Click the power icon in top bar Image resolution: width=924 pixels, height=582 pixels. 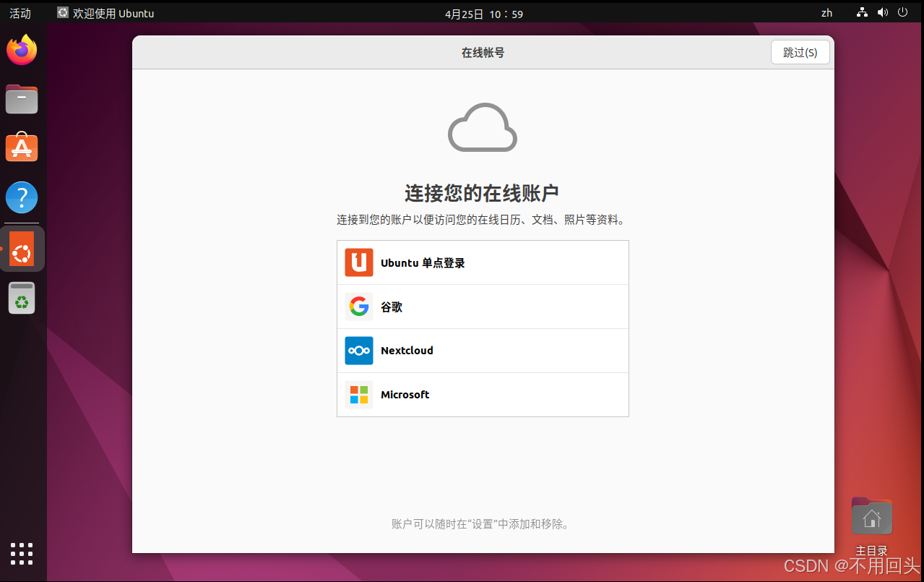[903, 12]
